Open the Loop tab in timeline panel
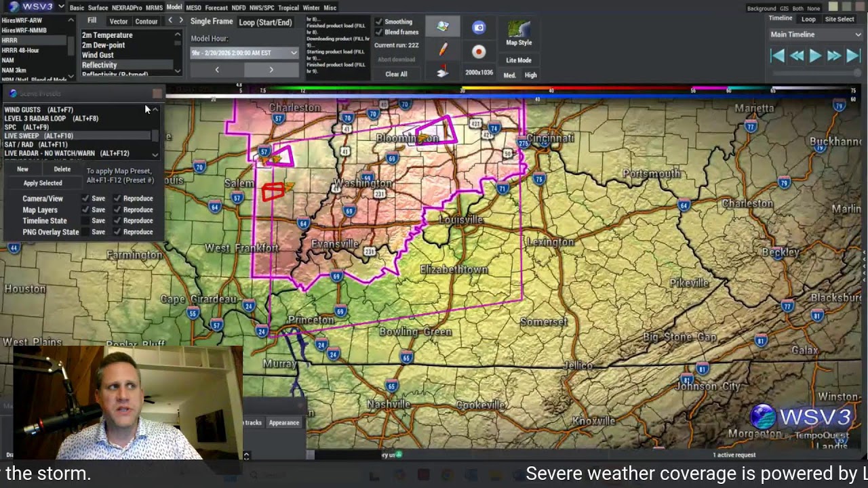This screenshot has width=868, height=488. 808,19
